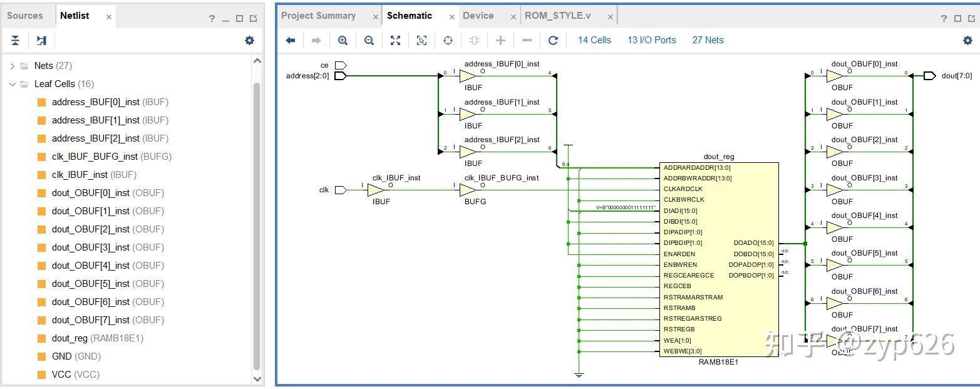
Task: Select clk_IBUF_inst (IBUF) in tree
Action: click(x=94, y=175)
